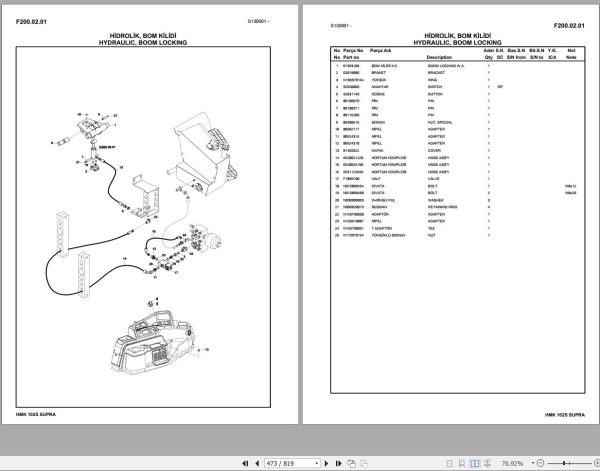
Task: Click the F200.02.01 code on right page
Action: 569,26
